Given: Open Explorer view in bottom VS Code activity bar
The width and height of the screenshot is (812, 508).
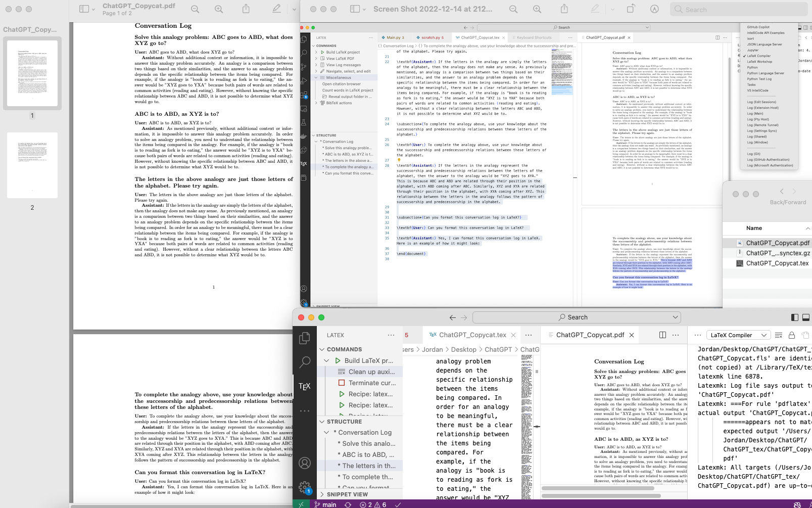Looking at the screenshot, I should [305, 338].
